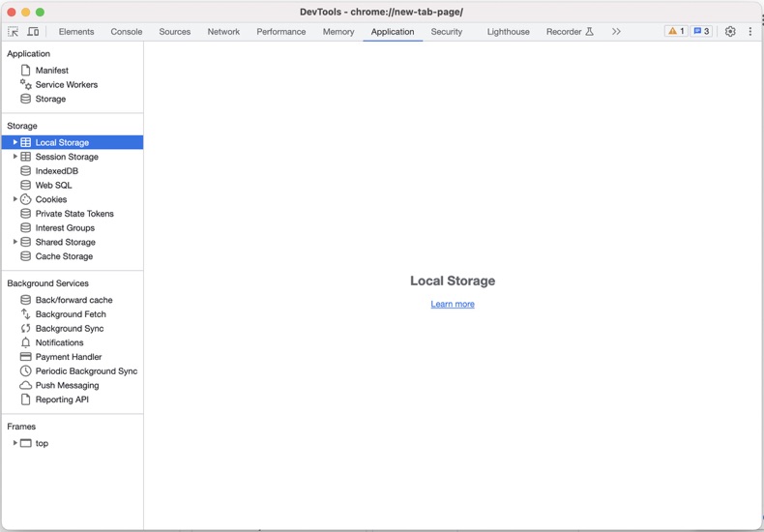Expand the top frame node
764x532 pixels.
click(15, 443)
